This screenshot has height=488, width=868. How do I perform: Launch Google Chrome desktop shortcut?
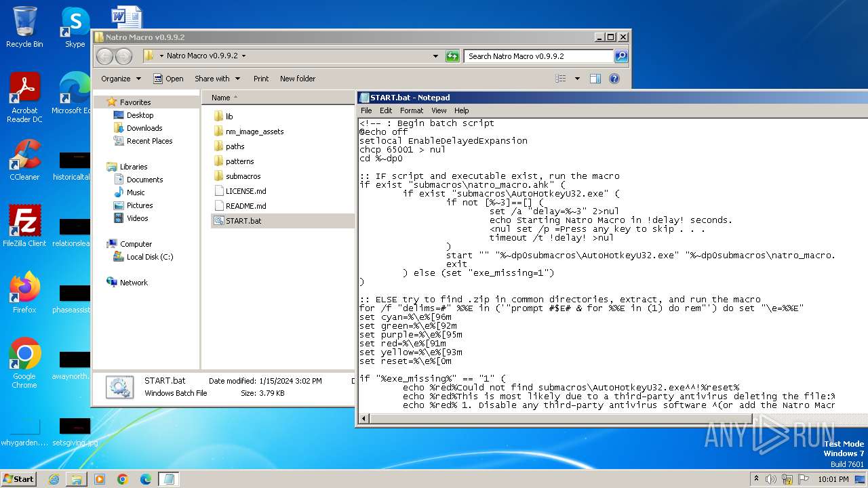(x=24, y=363)
